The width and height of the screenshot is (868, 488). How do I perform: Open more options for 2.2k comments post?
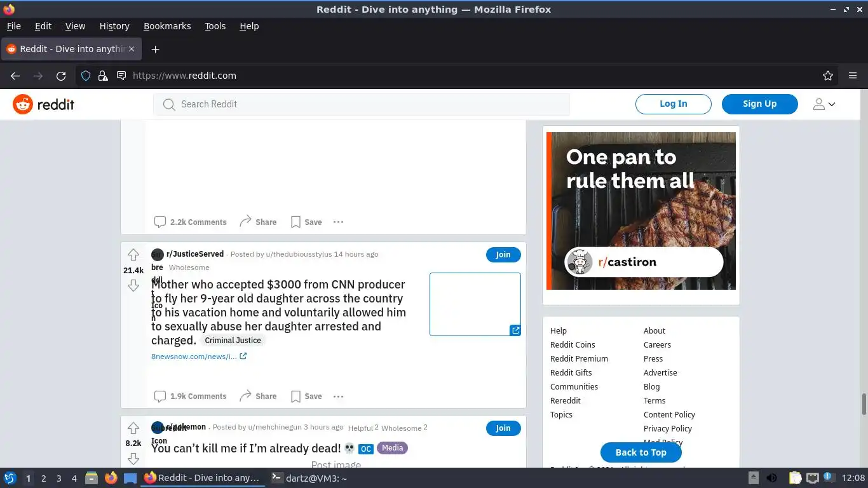[338, 222]
